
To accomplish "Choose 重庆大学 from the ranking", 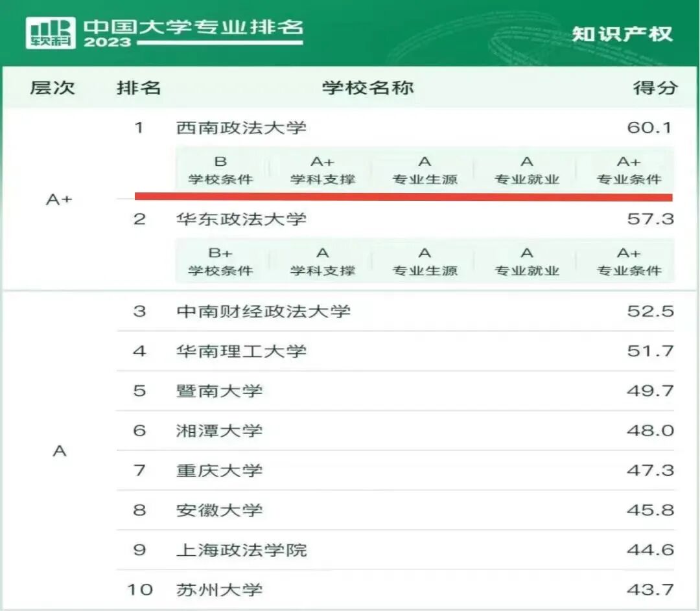I will (x=219, y=470).
